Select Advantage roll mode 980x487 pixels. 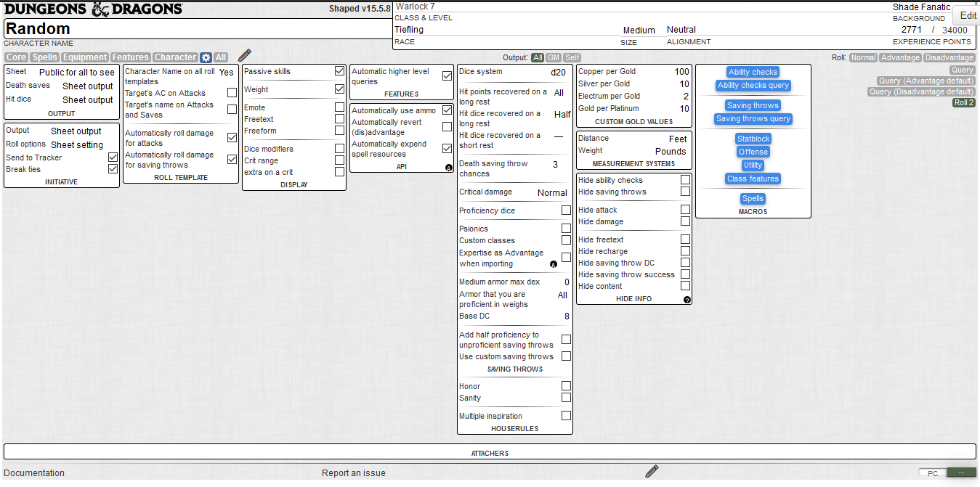[x=900, y=57]
